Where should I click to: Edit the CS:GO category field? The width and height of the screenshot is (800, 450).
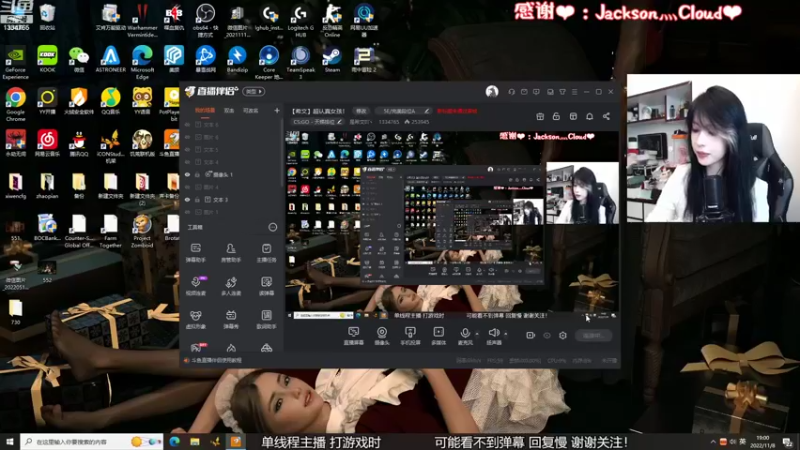pyautogui.click(x=317, y=122)
